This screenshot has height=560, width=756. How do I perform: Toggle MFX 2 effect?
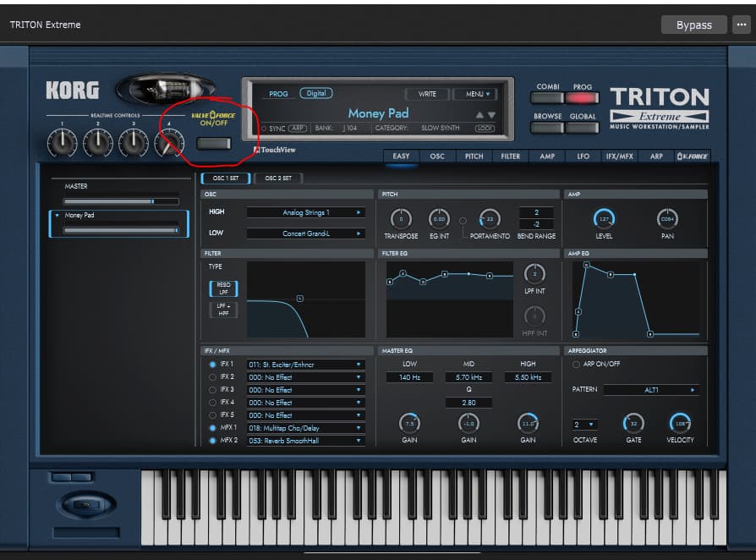(x=212, y=441)
